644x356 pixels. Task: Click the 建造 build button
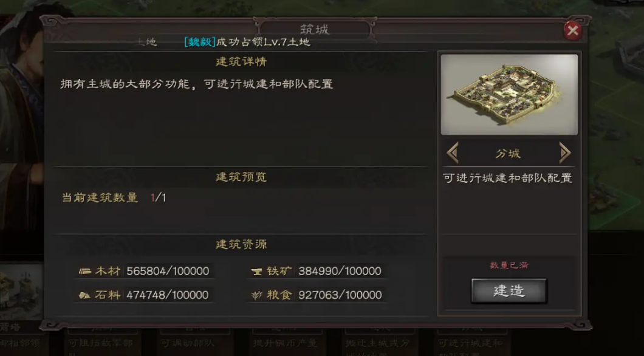509,291
